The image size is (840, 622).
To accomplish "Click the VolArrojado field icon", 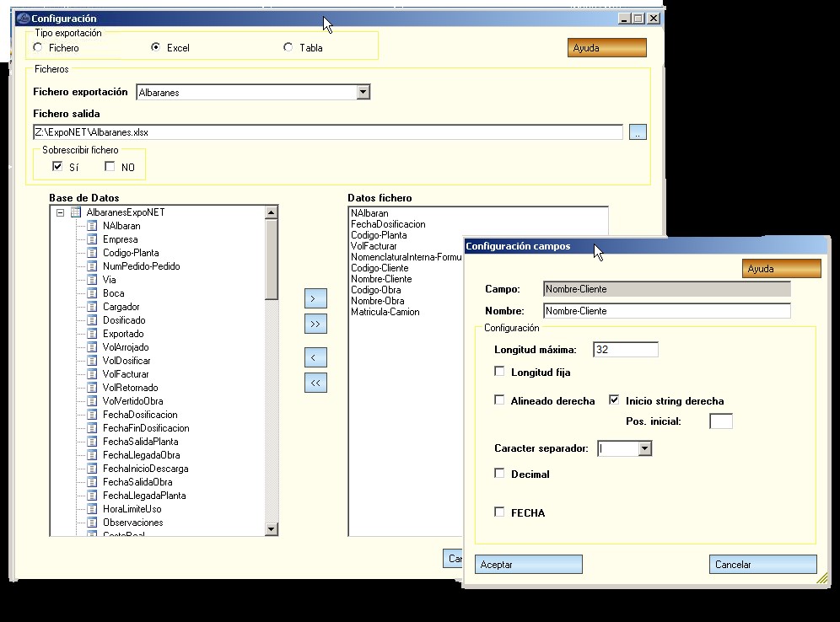I will pos(92,347).
